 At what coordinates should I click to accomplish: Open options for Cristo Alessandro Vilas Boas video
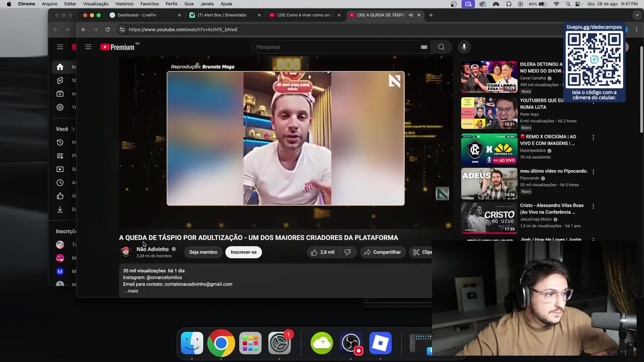tap(593, 206)
